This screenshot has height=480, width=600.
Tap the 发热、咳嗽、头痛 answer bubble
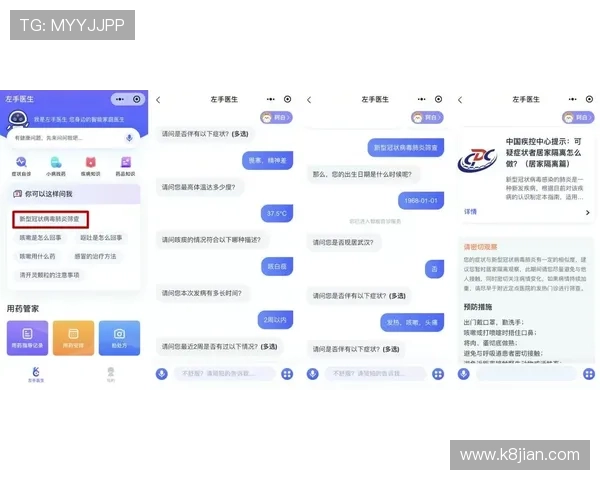tap(412, 322)
